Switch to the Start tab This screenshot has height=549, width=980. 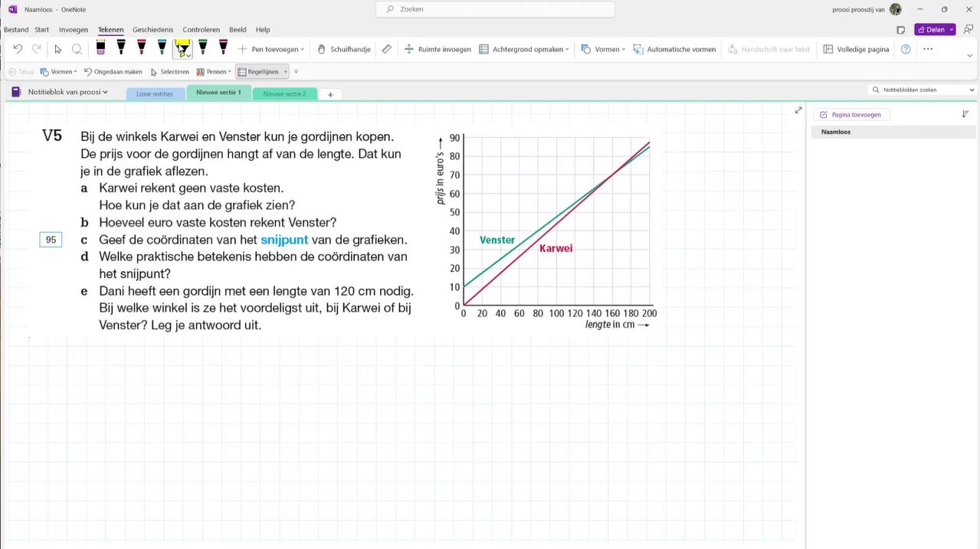tap(42, 30)
